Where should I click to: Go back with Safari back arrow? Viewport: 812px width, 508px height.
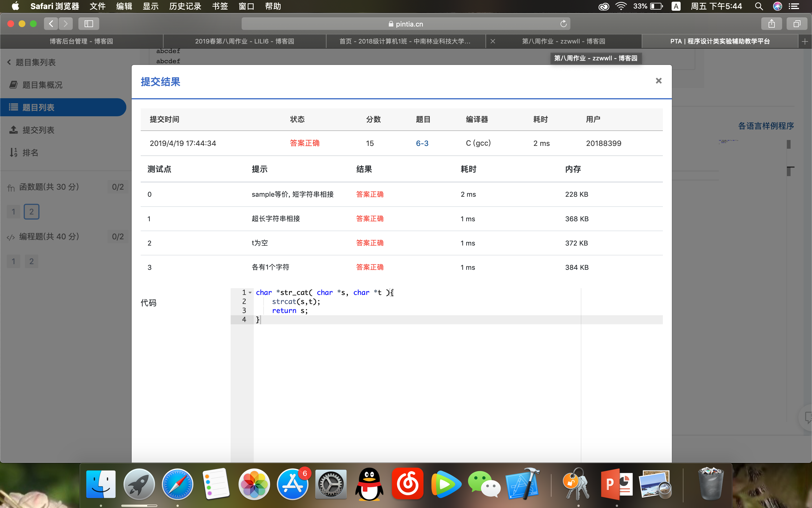[51, 23]
